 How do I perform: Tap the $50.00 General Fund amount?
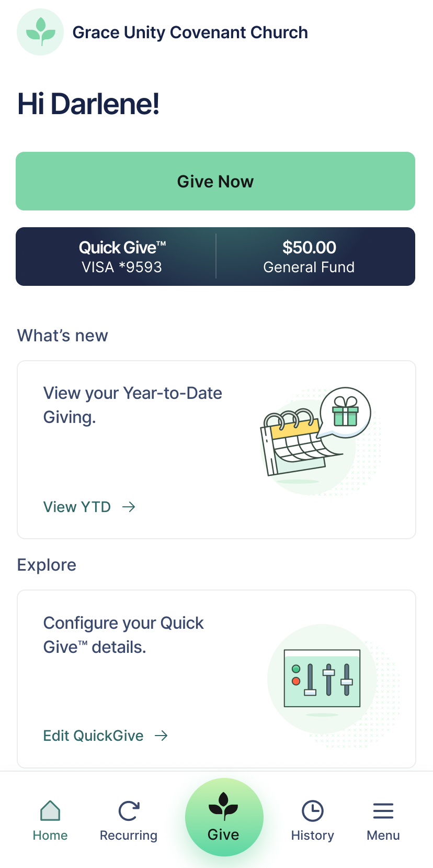309,257
